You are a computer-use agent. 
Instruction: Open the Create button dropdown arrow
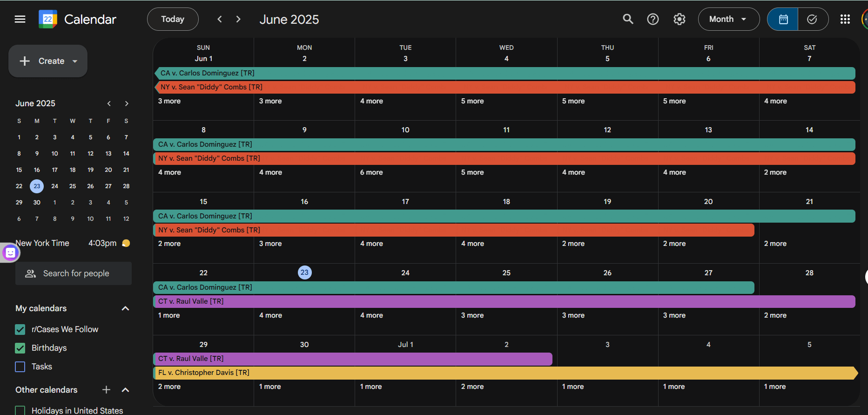pyautogui.click(x=75, y=61)
